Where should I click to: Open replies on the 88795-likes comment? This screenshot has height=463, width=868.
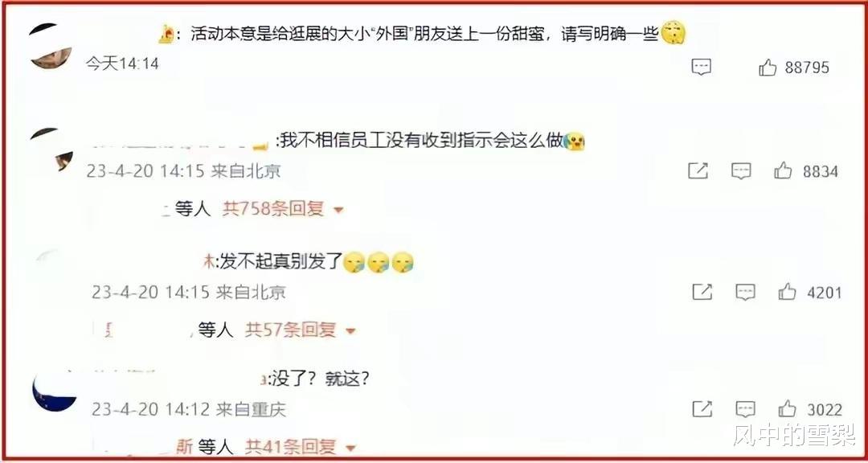pyautogui.click(x=702, y=68)
